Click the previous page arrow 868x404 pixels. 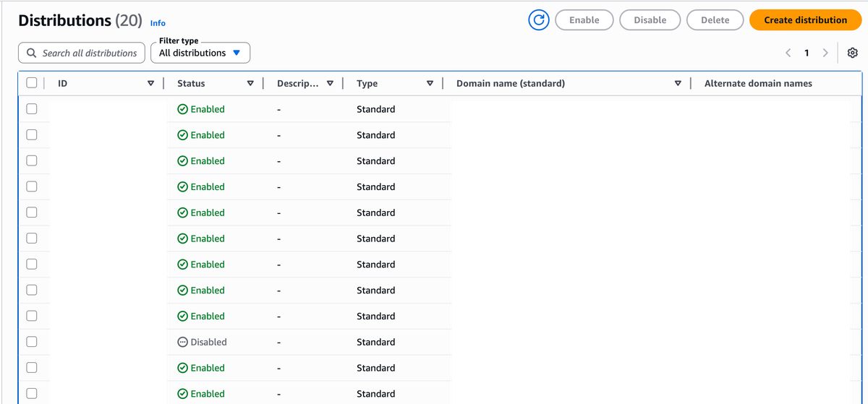coord(788,53)
